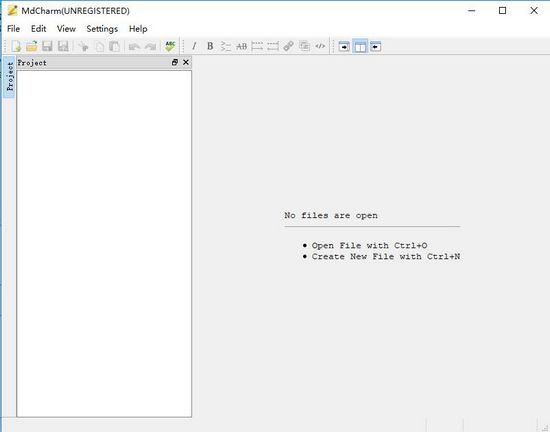Image resolution: width=550 pixels, height=432 pixels.
Task: Open the Settings menu
Action: tap(102, 29)
